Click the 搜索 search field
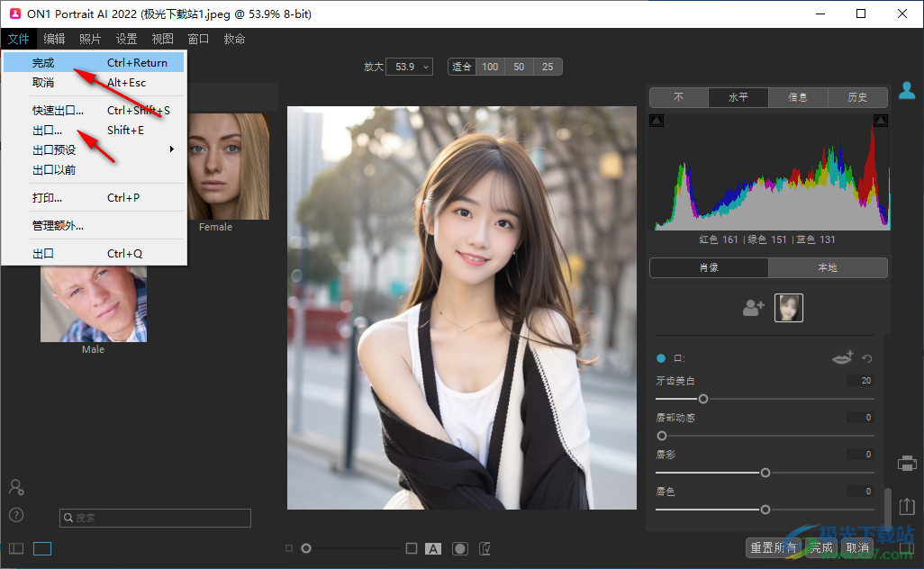The width and height of the screenshot is (924, 569). pyautogui.click(x=155, y=518)
